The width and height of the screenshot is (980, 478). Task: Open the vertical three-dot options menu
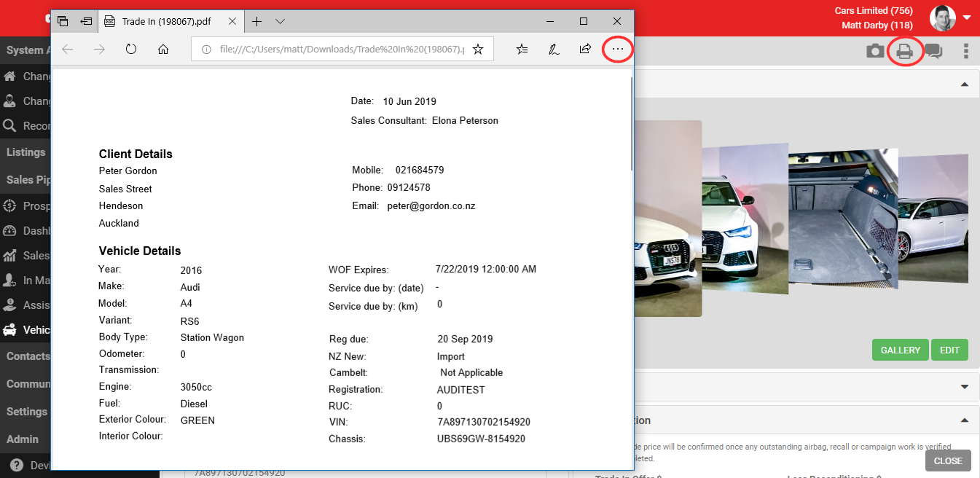click(x=966, y=51)
